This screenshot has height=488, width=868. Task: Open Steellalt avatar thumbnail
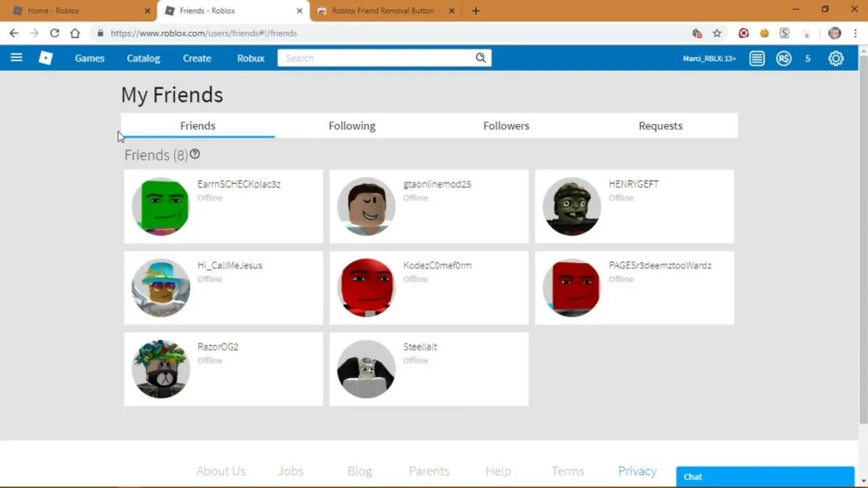coord(366,369)
